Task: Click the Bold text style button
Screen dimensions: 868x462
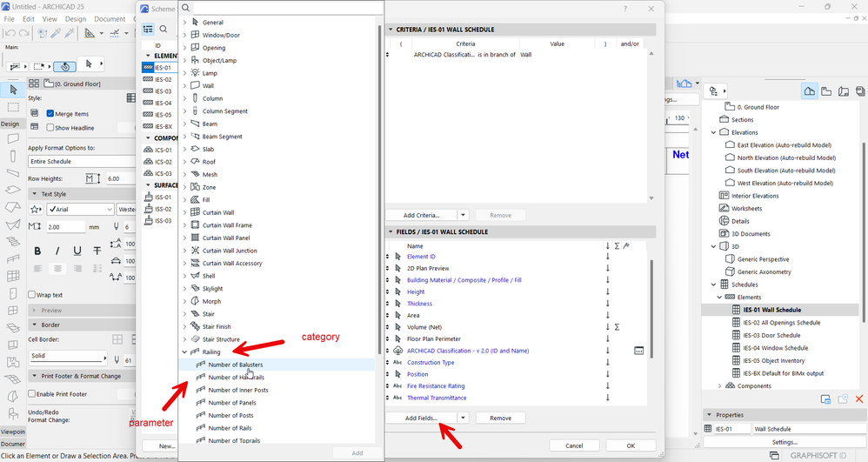Action: tap(37, 251)
